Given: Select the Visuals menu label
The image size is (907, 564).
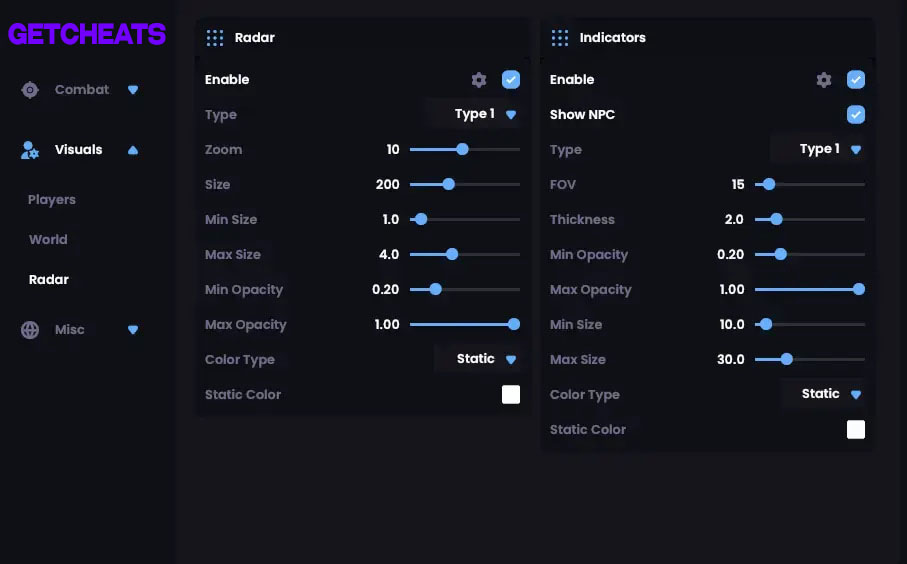Looking at the screenshot, I should pos(79,150).
